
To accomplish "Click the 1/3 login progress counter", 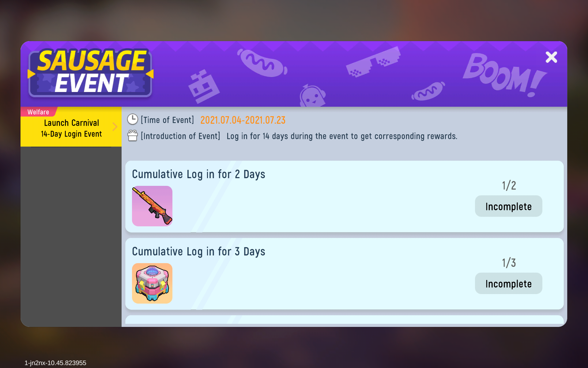I will coord(509,263).
